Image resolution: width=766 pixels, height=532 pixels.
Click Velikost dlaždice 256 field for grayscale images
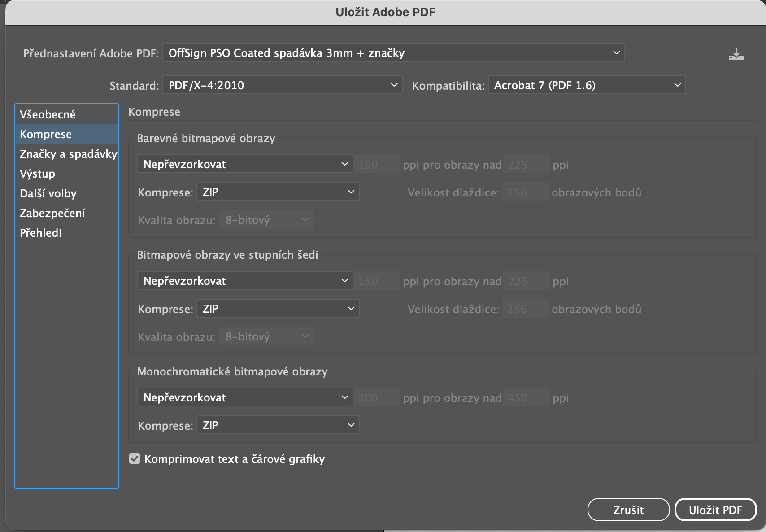click(x=525, y=309)
